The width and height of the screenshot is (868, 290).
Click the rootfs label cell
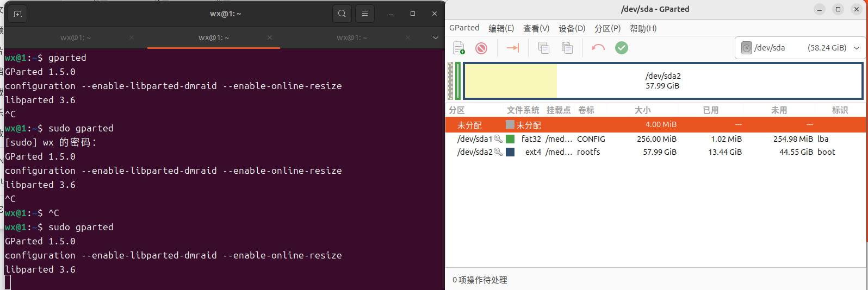tap(588, 152)
